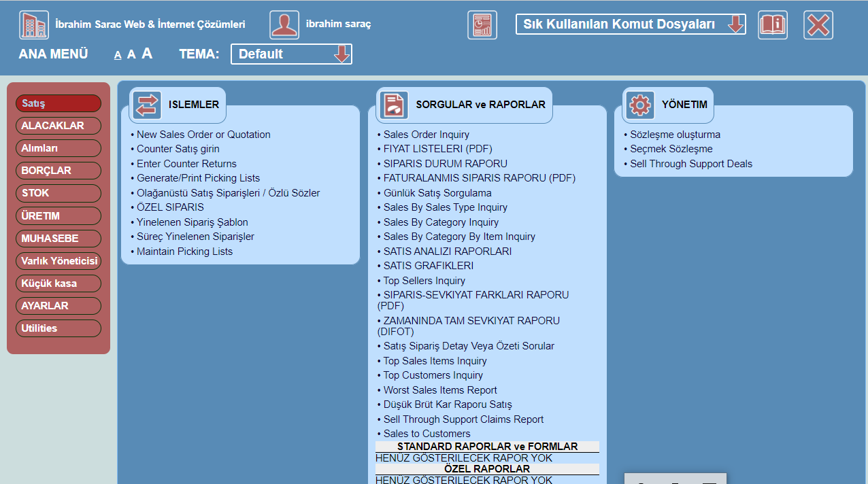Open Top Customers Inquiry
Screen dimensions: 868x484
click(x=433, y=375)
